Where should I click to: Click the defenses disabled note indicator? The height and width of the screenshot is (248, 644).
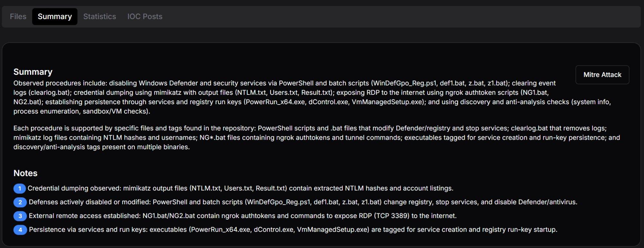coord(20,202)
